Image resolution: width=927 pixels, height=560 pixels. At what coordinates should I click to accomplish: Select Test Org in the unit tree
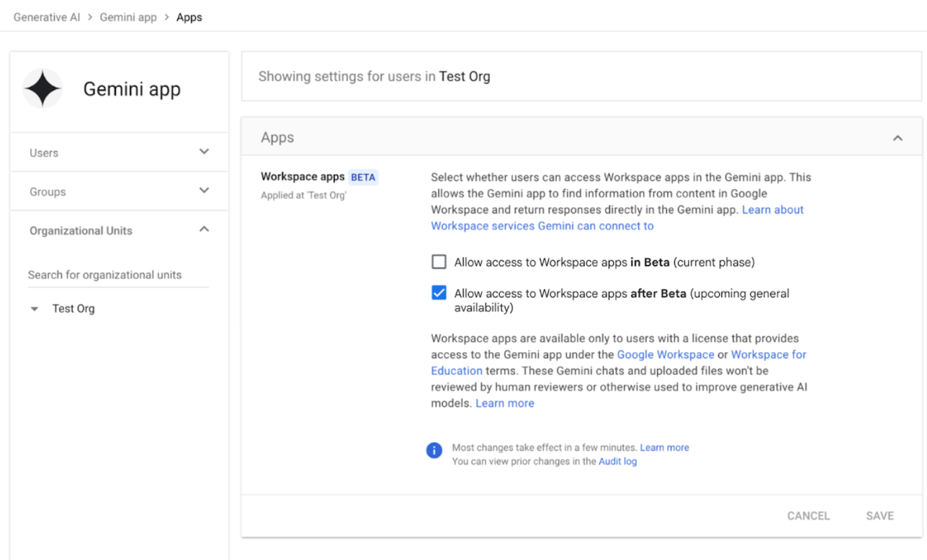tap(73, 308)
